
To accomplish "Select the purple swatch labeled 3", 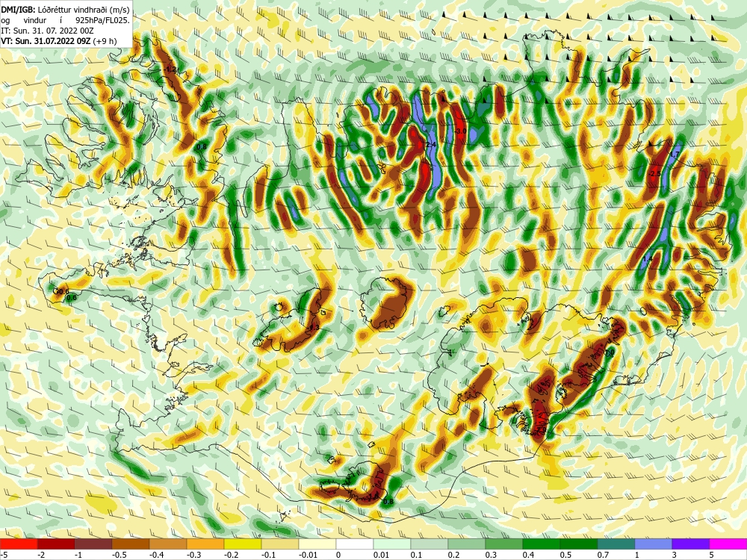I will coord(691,544).
